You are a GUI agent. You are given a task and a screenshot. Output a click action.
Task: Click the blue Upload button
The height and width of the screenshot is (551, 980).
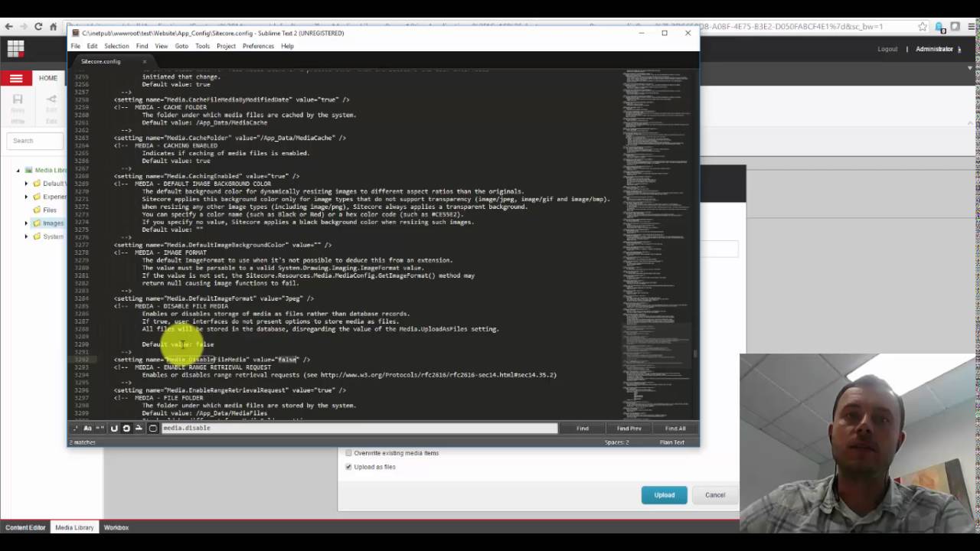(665, 495)
